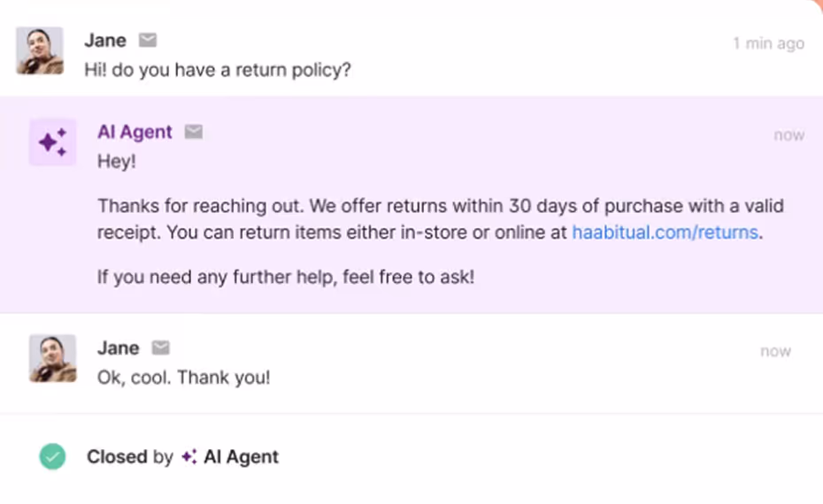Click Jane's avatar on the 'Thank you' message
Image resolution: width=823 pixels, height=504 pixels.
52,358
